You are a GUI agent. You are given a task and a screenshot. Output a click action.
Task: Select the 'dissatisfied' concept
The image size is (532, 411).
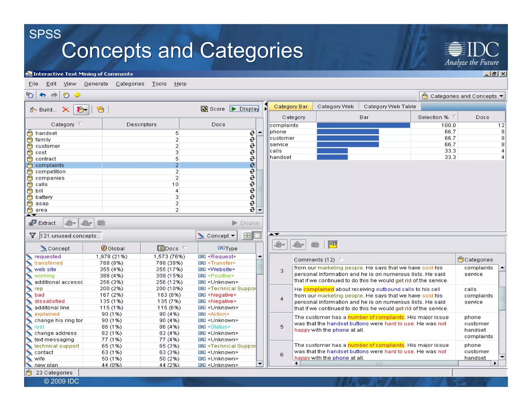[50, 301]
